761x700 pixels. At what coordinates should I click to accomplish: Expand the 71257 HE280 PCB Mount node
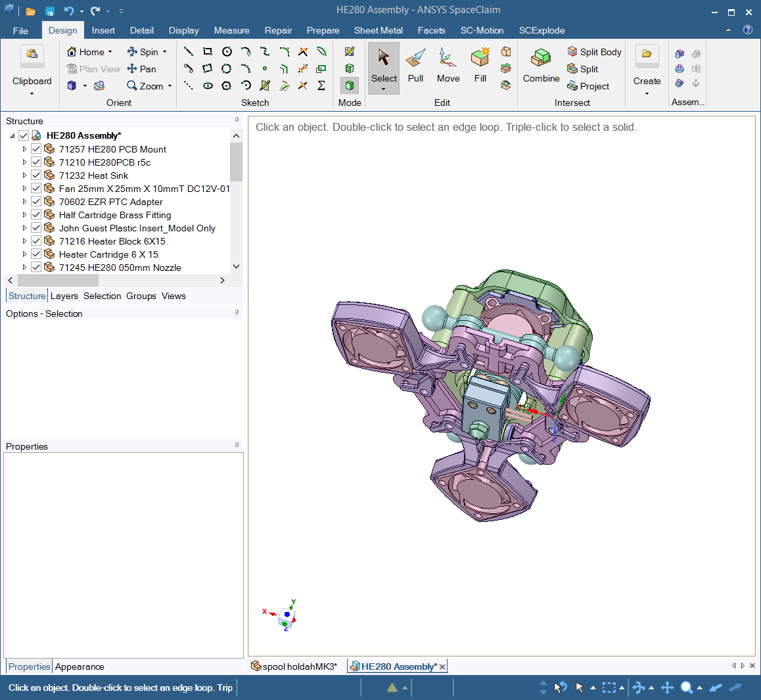24,149
